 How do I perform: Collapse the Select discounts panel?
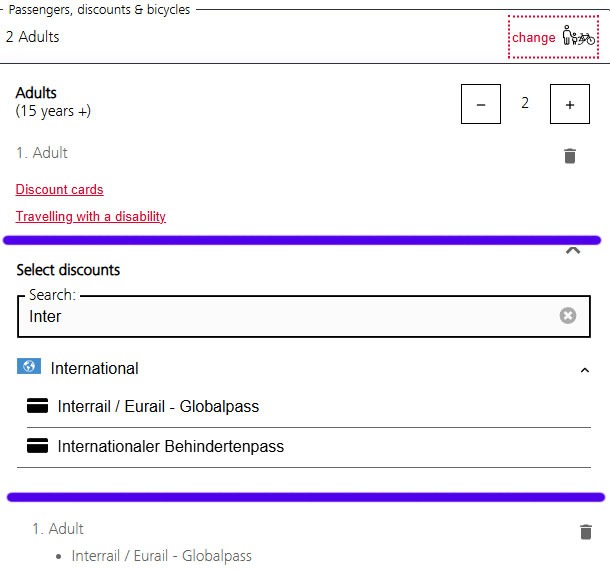[x=573, y=252]
